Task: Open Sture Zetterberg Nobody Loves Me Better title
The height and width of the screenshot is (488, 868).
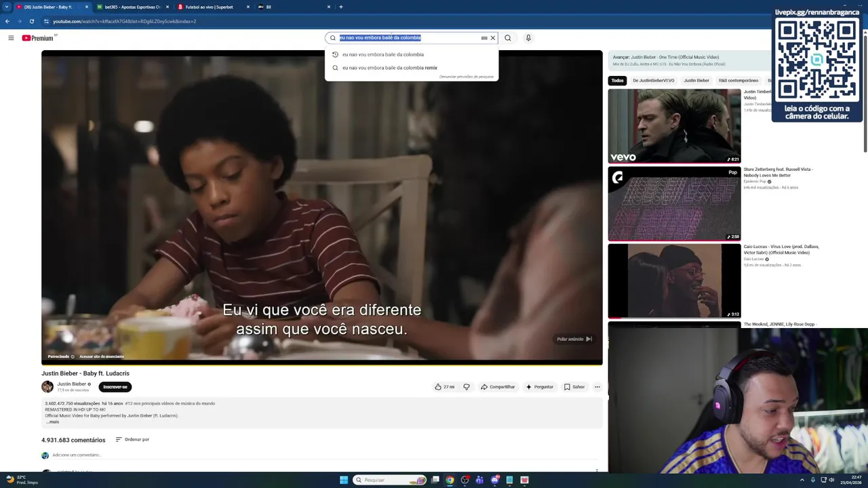Action: pyautogui.click(x=778, y=172)
